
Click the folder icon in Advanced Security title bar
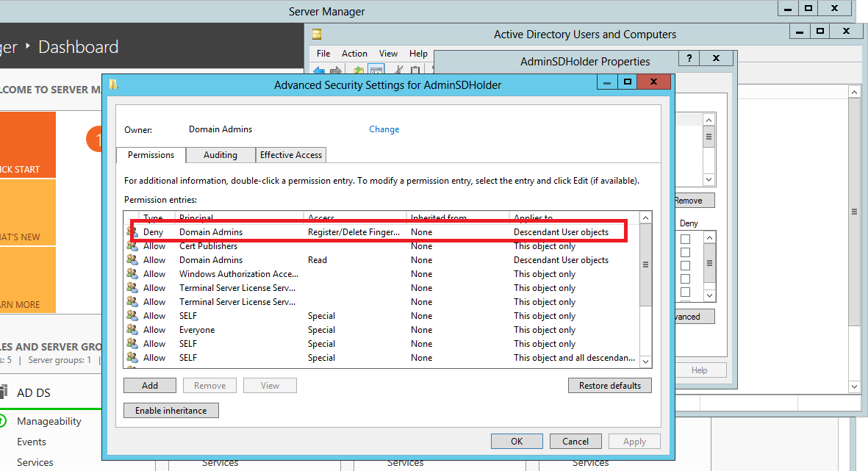[x=113, y=85]
